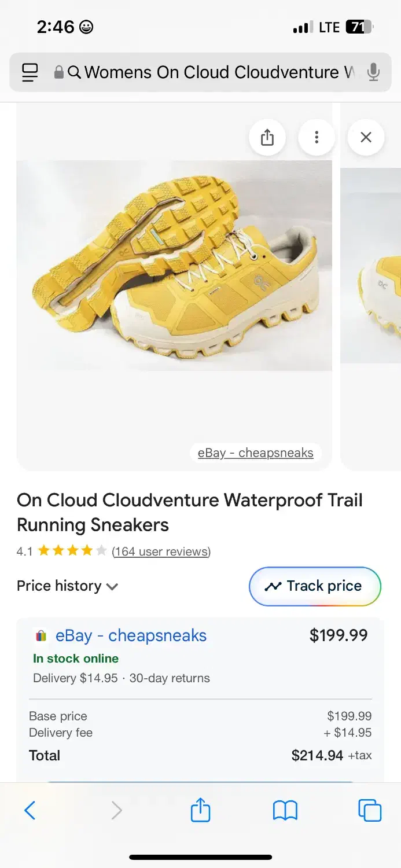Open Safari bookmarks
This screenshot has width=401, height=868.
click(285, 810)
